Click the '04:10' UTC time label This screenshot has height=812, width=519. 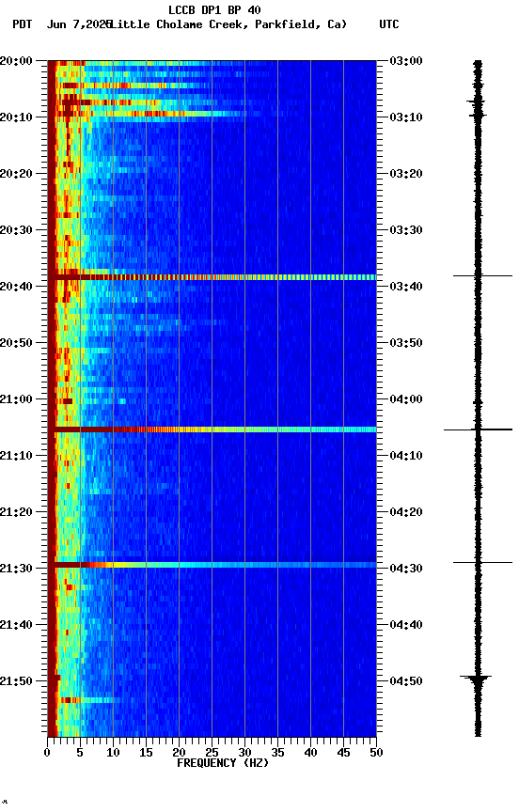406,456
